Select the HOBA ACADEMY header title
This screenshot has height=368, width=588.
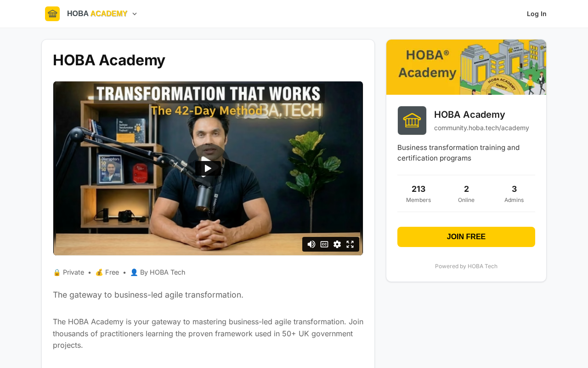[x=97, y=14]
